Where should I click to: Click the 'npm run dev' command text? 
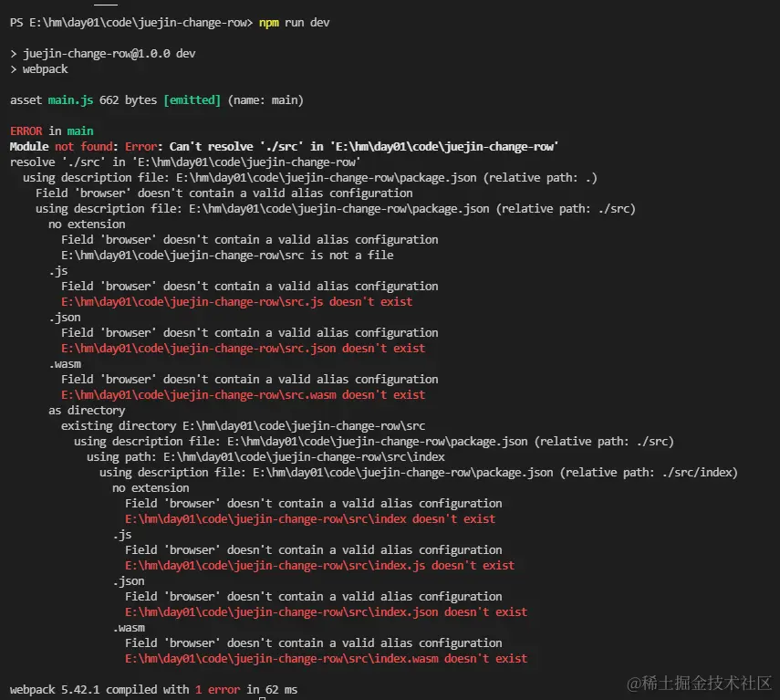[294, 23]
